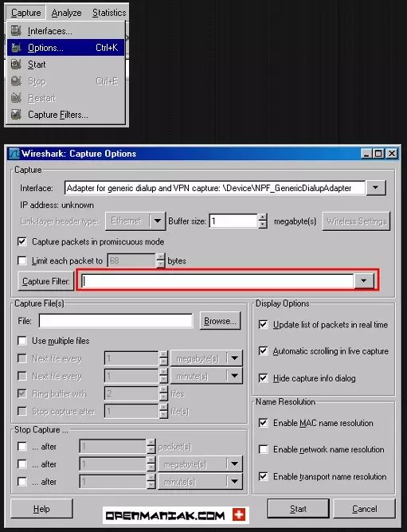Focus the Capture Filter text field
Image resolution: width=407 pixels, height=532 pixels.
click(x=217, y=280)
